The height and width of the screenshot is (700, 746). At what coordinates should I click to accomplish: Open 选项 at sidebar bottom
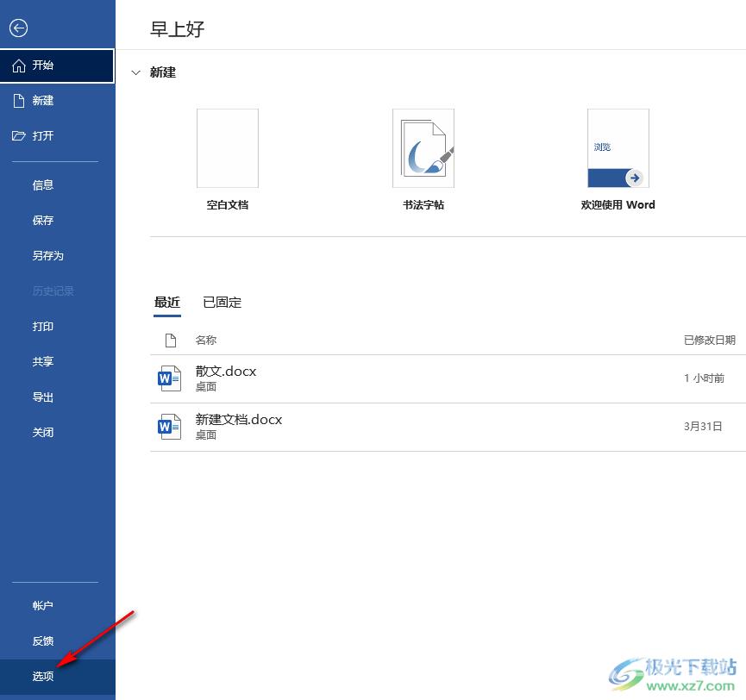tap(57, 677)
